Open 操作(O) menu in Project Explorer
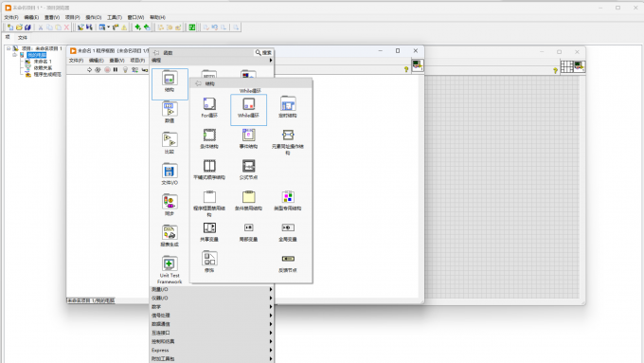Screen dimensions: 644x363 [x=93, y=17]
